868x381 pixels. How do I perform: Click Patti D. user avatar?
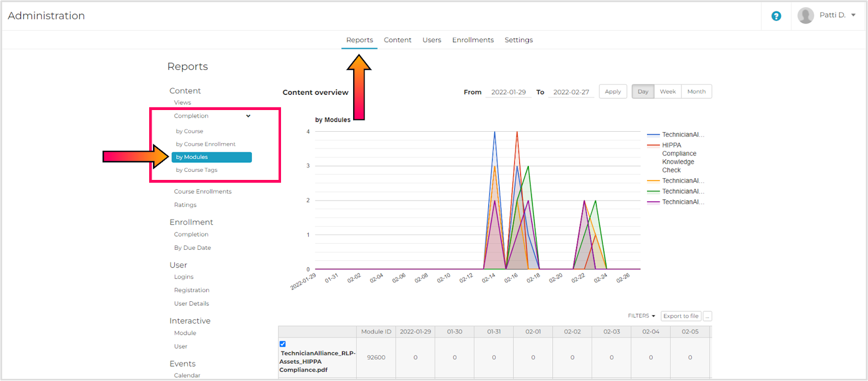coord(806,16)
